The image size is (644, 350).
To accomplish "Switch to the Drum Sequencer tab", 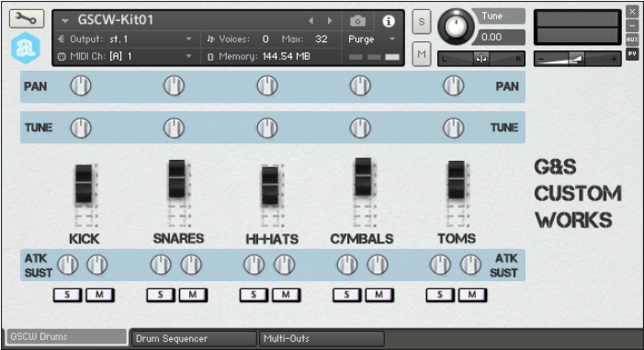I will pos(194,338).
